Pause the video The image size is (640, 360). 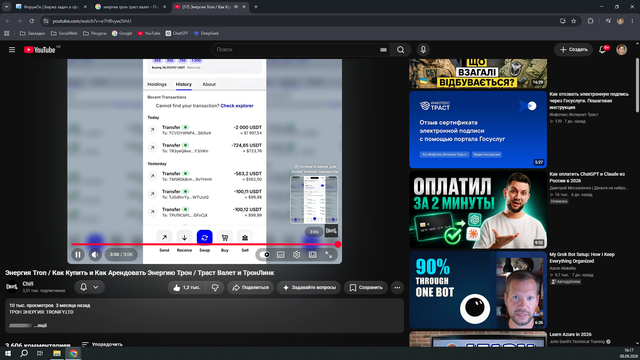point(78,254)
